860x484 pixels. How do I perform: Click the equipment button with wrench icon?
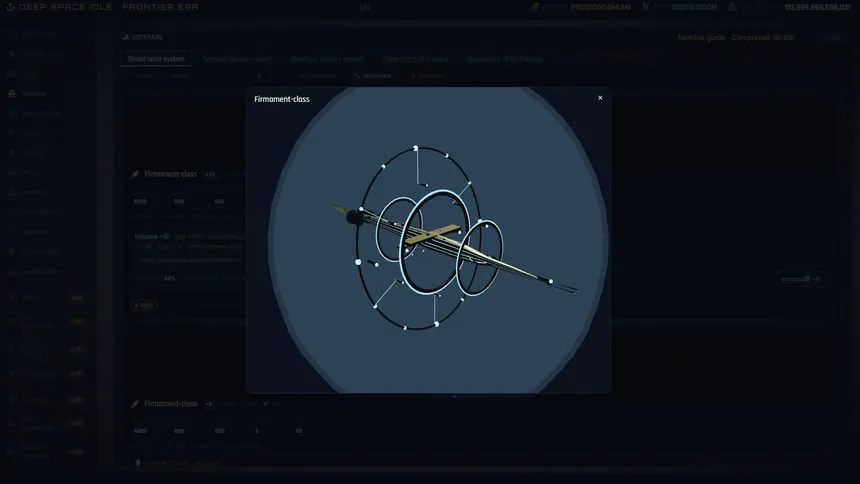[372, 76]
